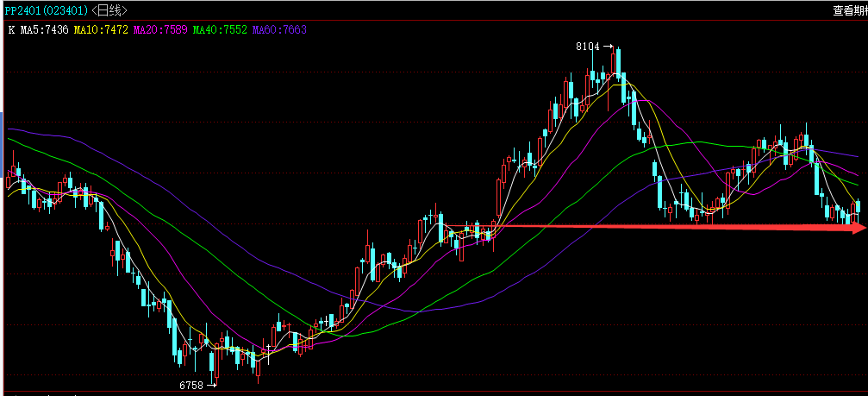Click the red arrow's left starting point
Image resolution: width=868 pixels, height=396 pixels.
tap(496, 226)
